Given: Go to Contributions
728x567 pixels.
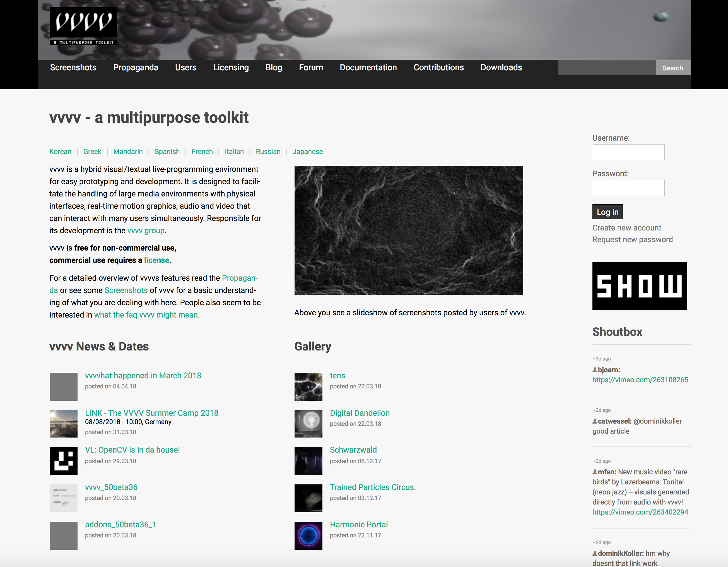Looking at the screenshot, I should coord(438,67).
